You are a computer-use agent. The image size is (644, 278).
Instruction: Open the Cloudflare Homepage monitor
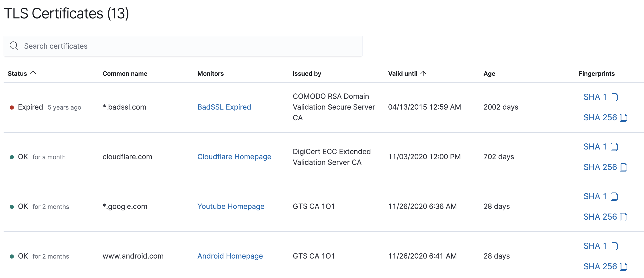[x=234, y=157]
